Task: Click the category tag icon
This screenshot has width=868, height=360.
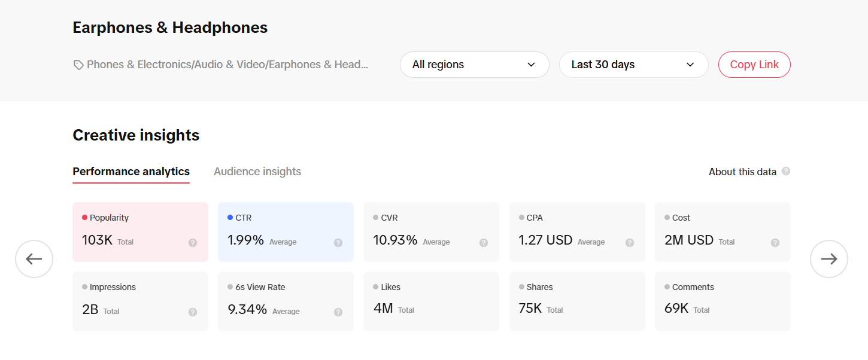Action: click(x=78, y=65)
